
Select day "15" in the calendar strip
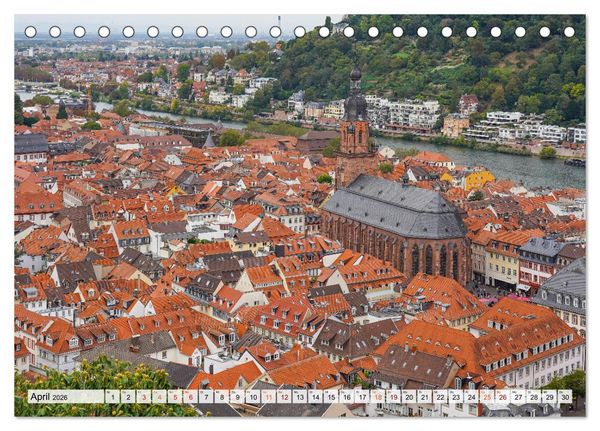[x=331, y=397]
